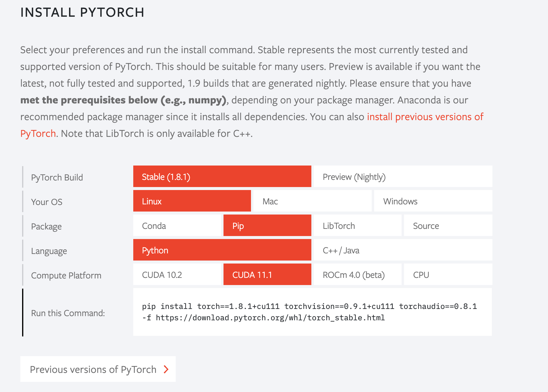Click the red chevron arrow icon
Viewport: 548px width, 392px height.
tap(166, 369)
